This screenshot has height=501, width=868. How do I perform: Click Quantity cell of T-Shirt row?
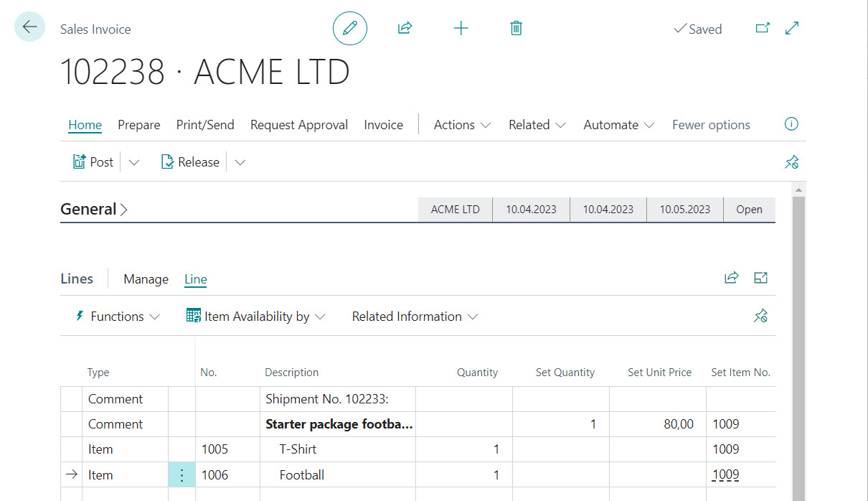click(464, 449)
